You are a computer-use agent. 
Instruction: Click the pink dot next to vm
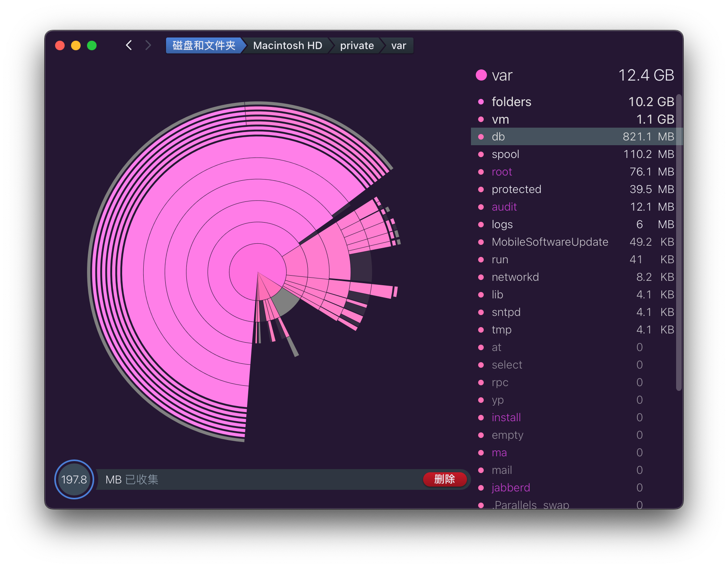(x=481, y=119)
